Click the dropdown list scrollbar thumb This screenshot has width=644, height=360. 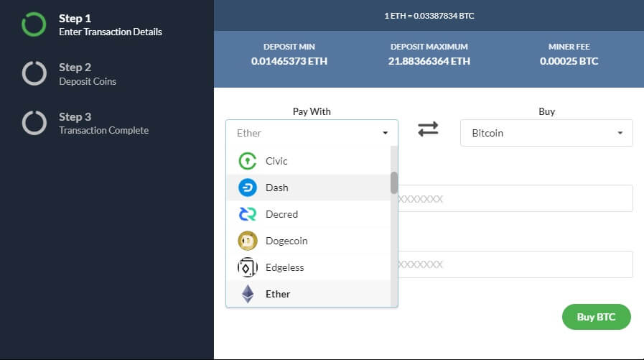click(x=394, y=183)
